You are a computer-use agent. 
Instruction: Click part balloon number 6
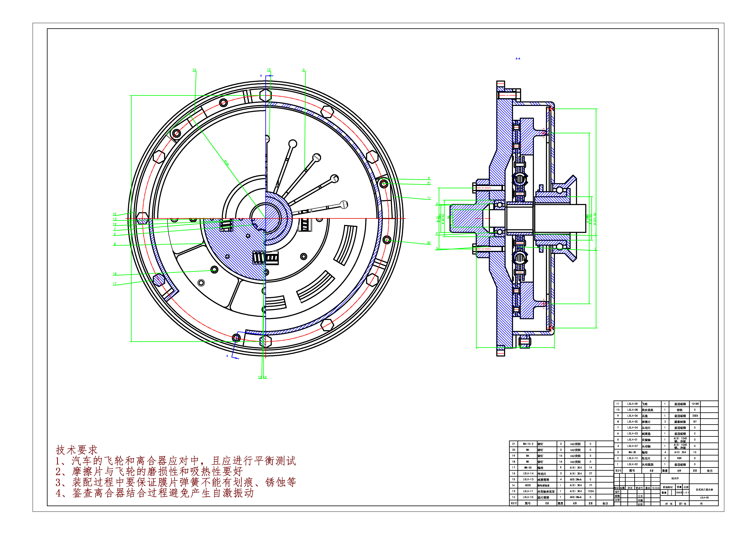pos(304,70)
